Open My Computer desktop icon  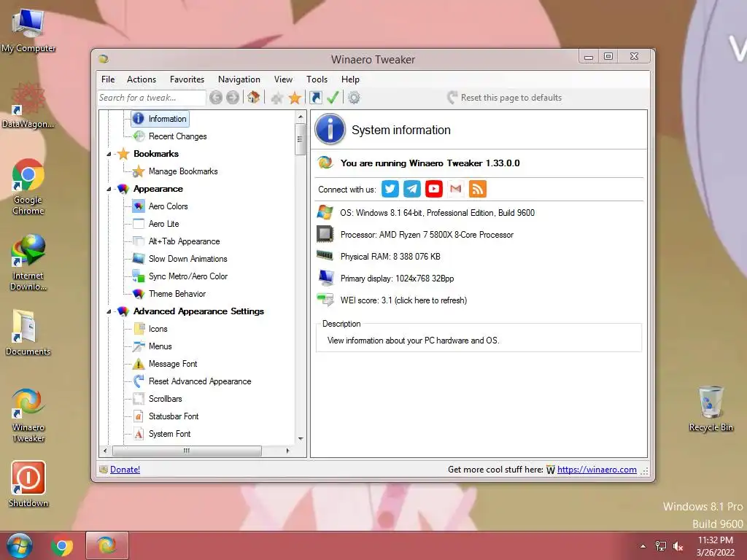28,31
